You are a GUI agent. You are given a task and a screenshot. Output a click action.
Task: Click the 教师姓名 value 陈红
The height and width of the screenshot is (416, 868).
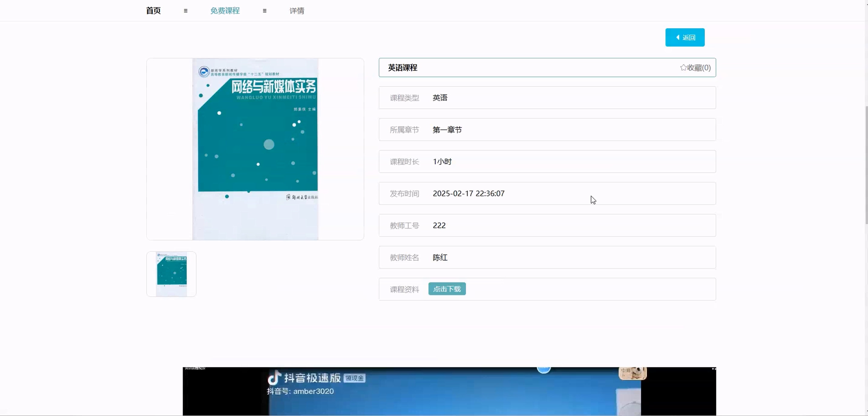[440, 258]
